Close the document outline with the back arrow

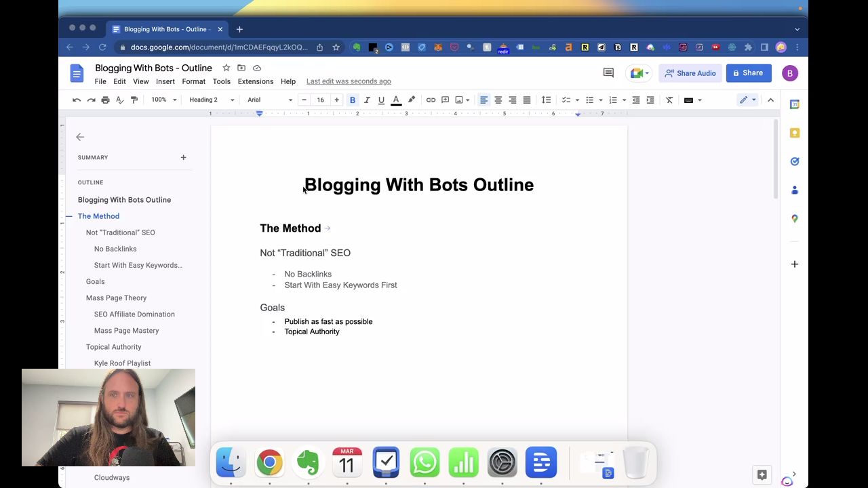coord(80,137)
